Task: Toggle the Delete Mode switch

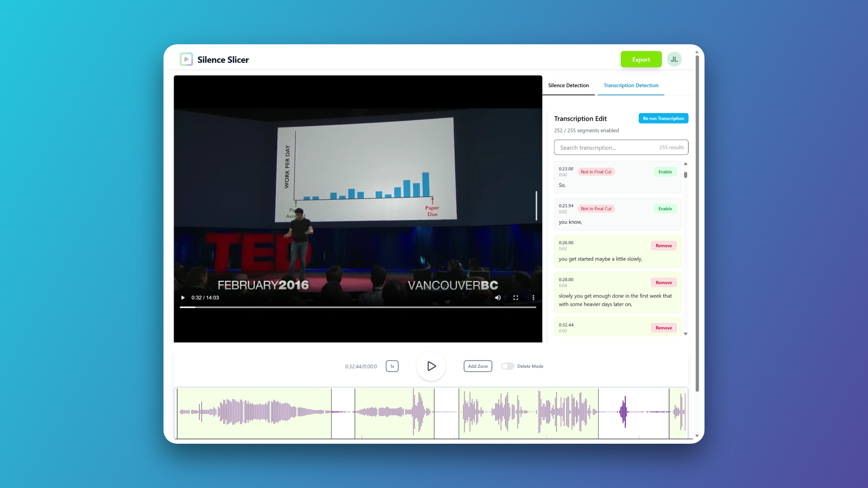Action: coord(508,366)
